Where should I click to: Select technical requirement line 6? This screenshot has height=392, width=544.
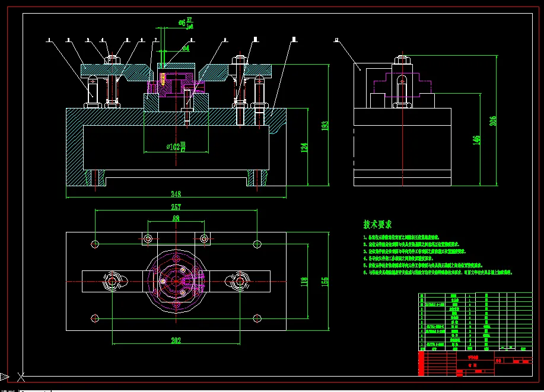pos(438,272)
